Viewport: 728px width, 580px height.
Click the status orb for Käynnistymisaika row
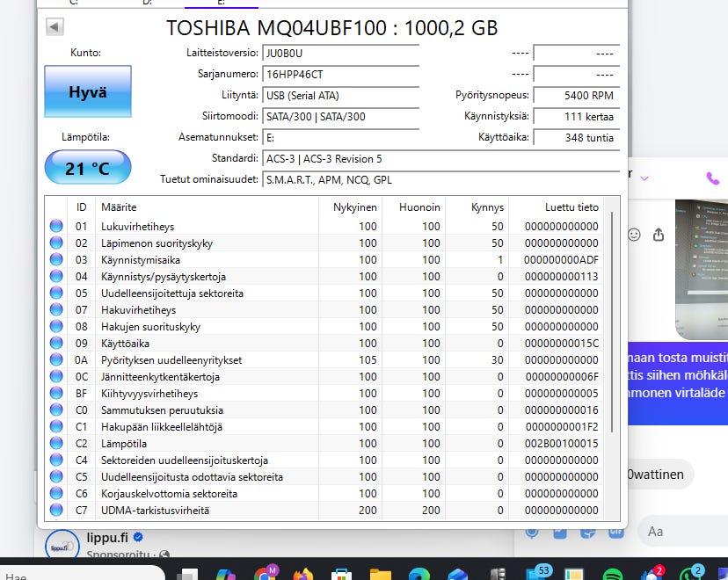[56, 259]
